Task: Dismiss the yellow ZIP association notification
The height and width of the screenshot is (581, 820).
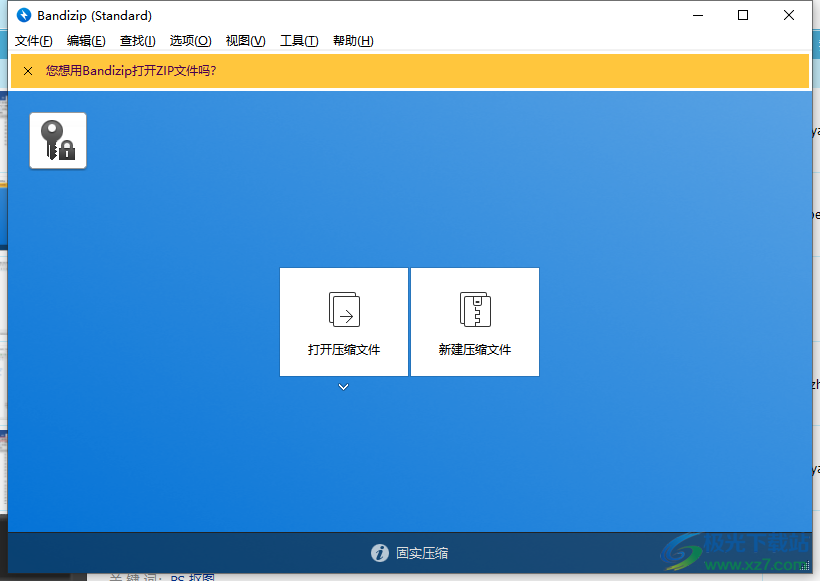Action: [x=28, y=71]
